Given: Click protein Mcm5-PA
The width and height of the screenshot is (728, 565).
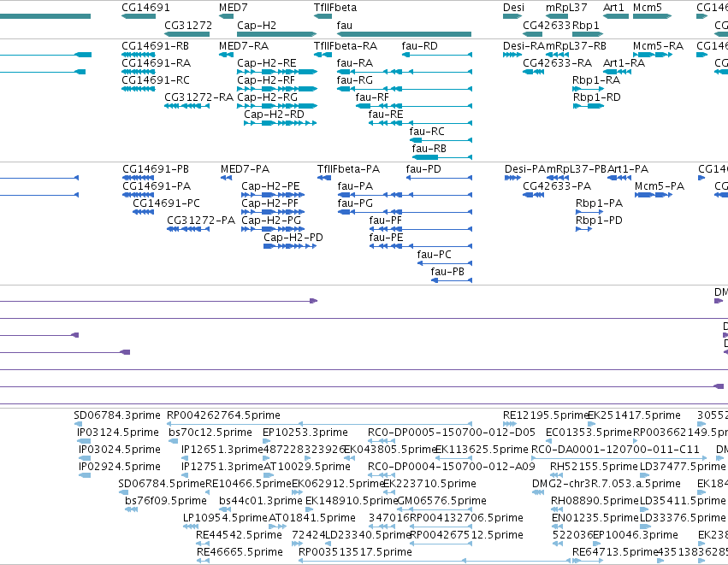Looking at the screenshot, I should pos(654,195).
